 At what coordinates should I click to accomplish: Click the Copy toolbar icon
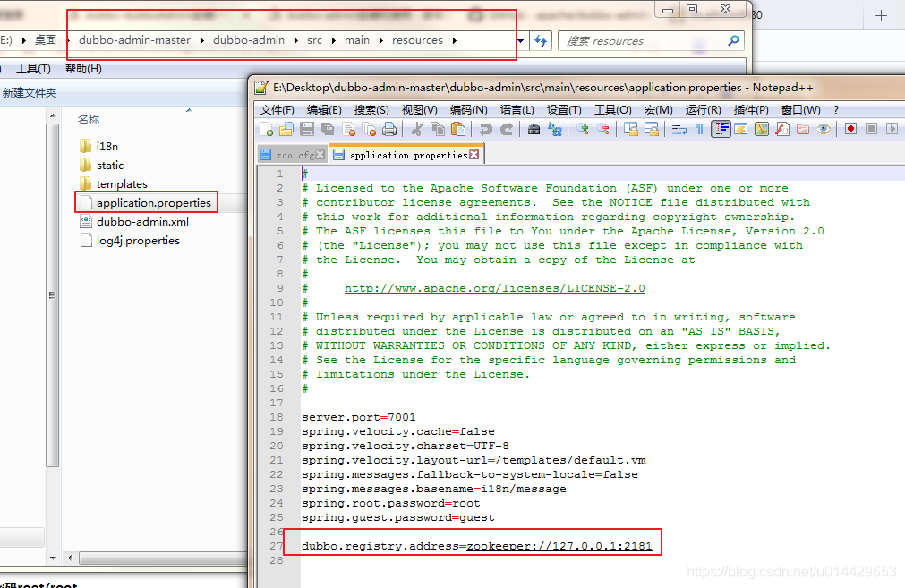(438, 129)
